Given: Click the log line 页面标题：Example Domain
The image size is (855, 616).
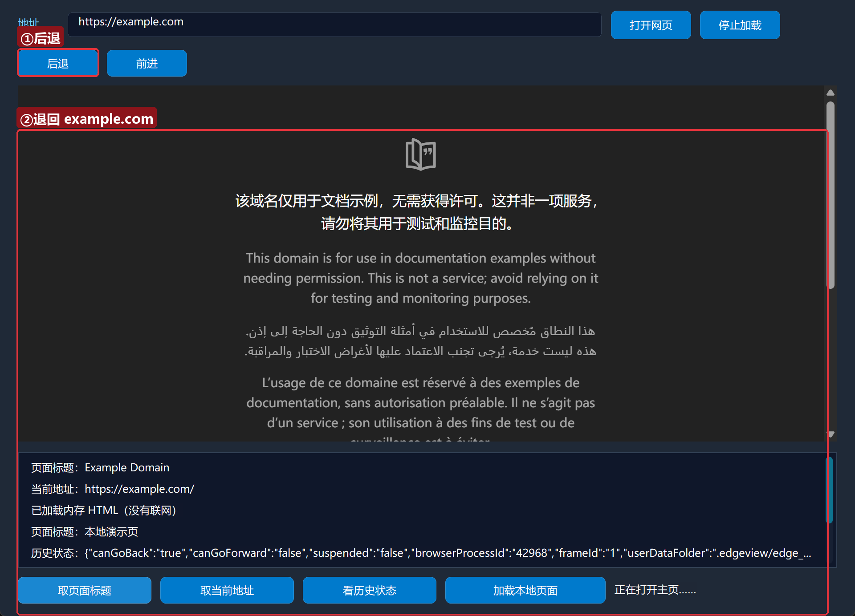Looking at the screenshot, I should pos(100,467).
